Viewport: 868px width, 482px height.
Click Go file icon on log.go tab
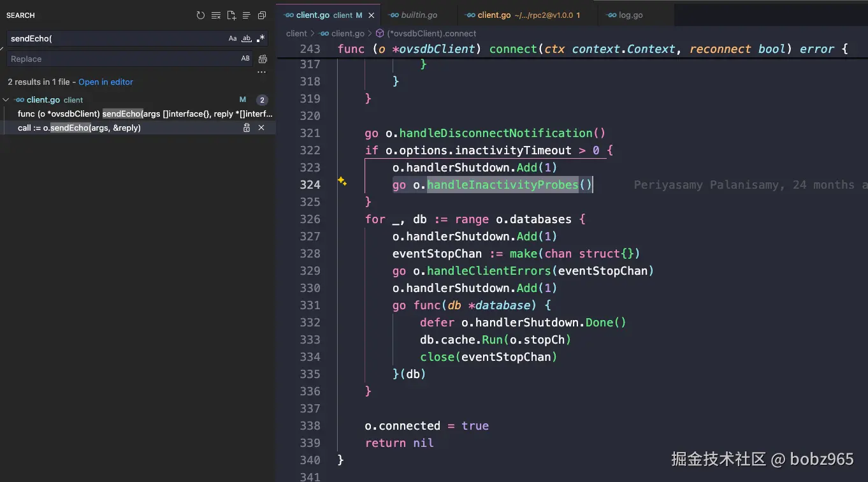(612, 15)
